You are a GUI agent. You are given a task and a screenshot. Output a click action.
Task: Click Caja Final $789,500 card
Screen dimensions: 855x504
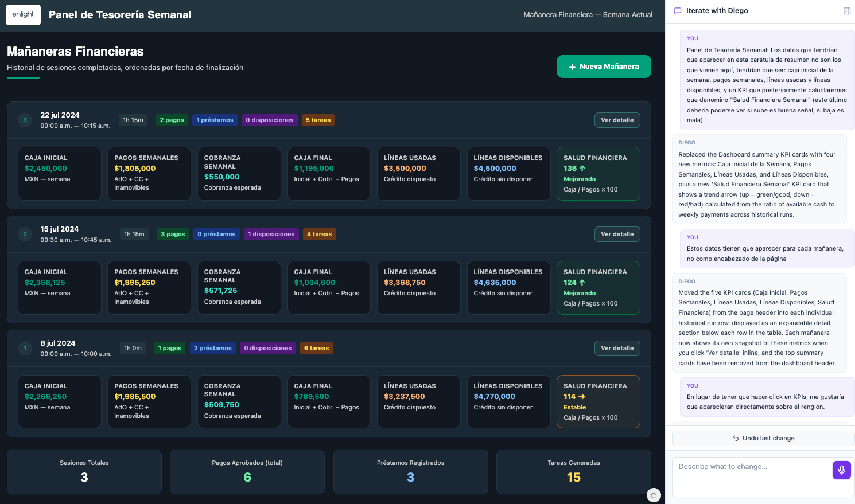329,402
